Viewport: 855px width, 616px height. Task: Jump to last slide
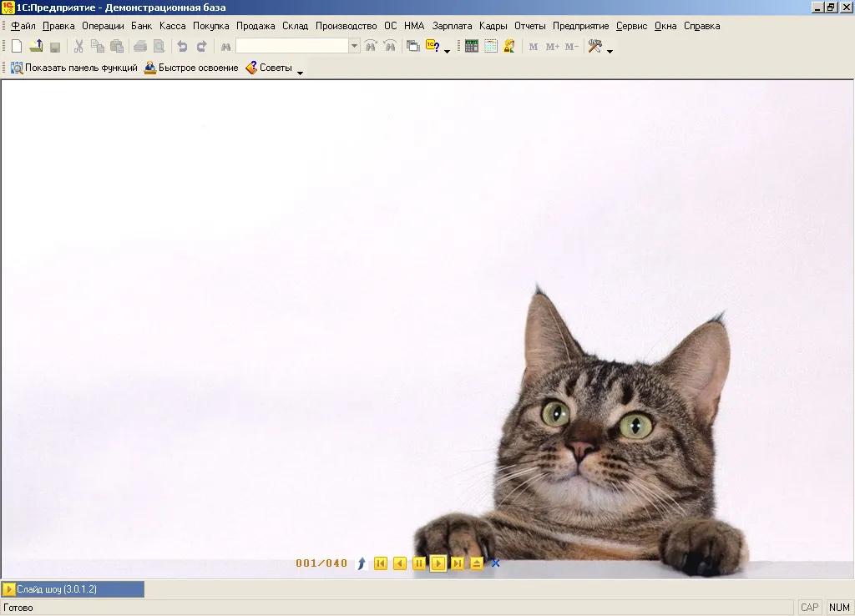coord(458,563)
